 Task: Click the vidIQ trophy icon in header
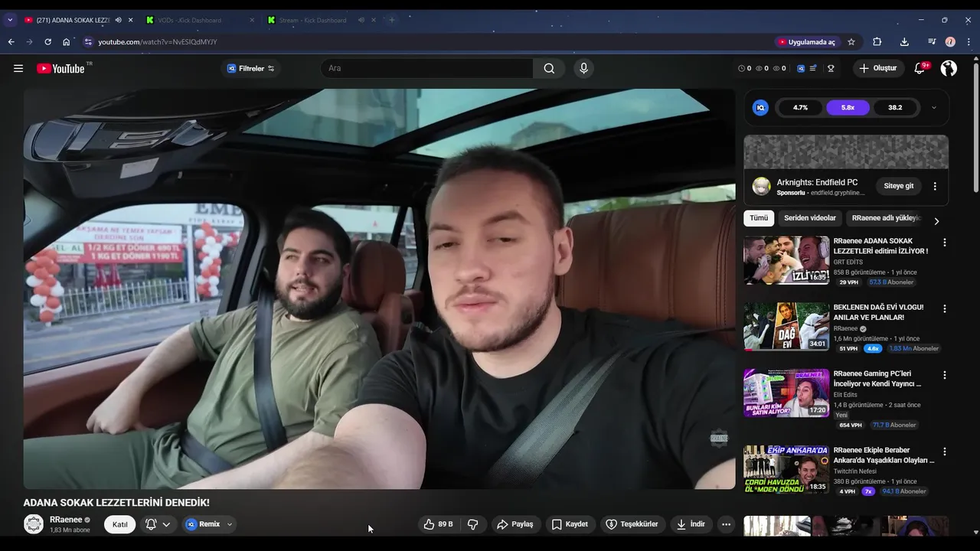(831, 68)
